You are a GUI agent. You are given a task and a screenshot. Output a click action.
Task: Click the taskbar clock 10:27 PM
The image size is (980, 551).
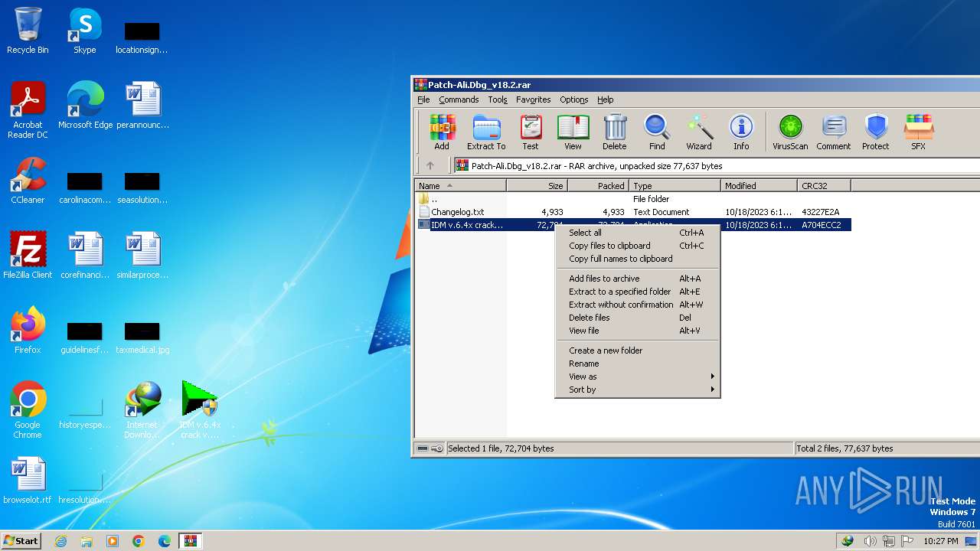coord(940,541)
